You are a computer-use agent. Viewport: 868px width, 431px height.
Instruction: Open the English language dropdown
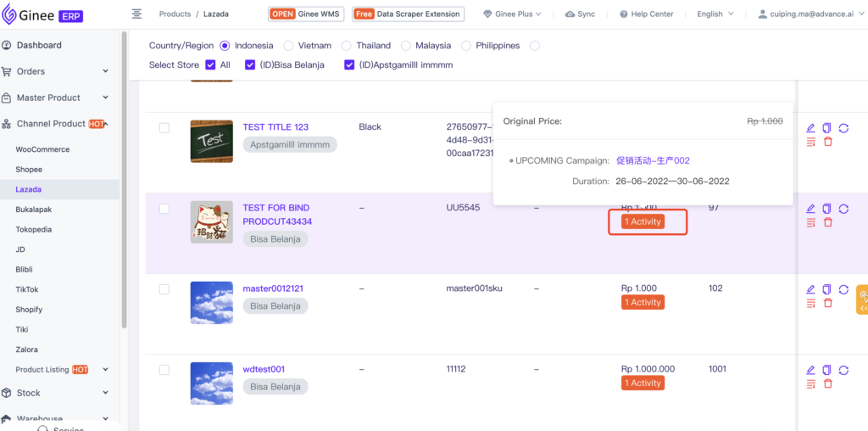click(715, 14)
